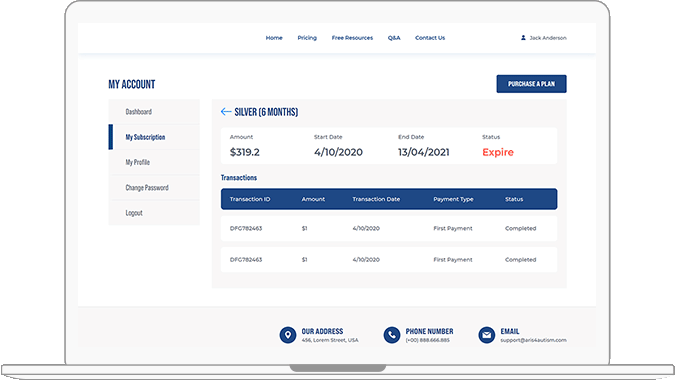Image resolution: width=675 pixels, height=380 pixels.
Task: Click the email envelope icon in the footer
Action: [x=486, y=335]
